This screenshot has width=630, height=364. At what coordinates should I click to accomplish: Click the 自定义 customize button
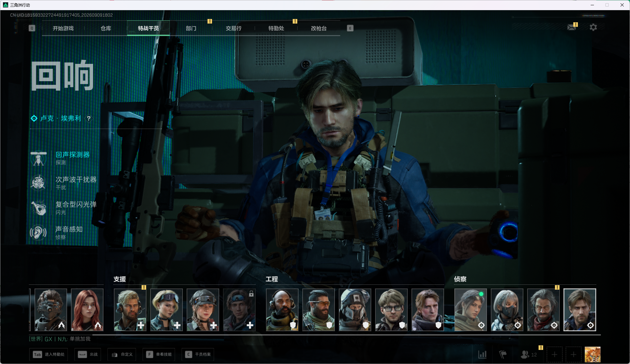point(122,355)
